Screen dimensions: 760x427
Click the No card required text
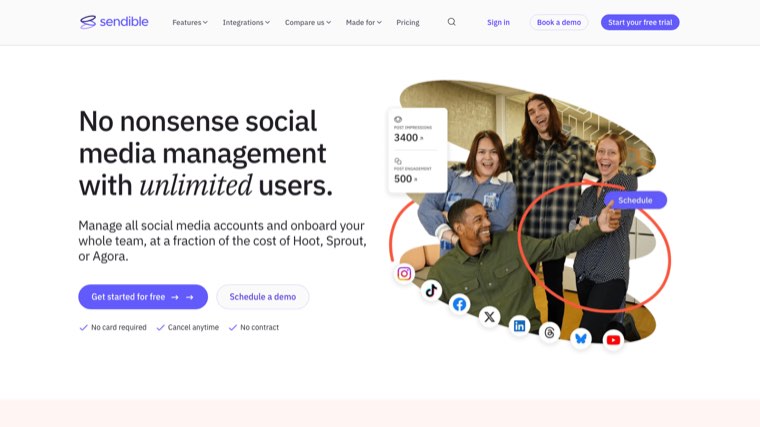119,327
